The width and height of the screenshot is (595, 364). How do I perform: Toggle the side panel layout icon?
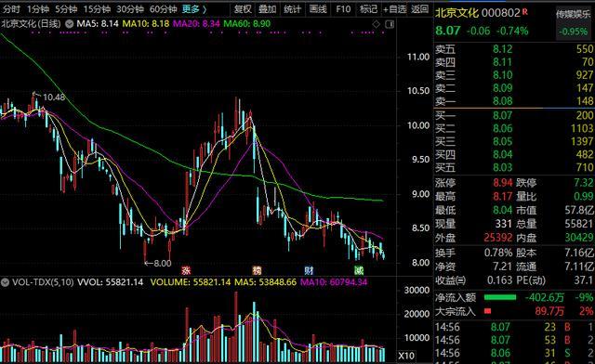[x=390, y=24]
